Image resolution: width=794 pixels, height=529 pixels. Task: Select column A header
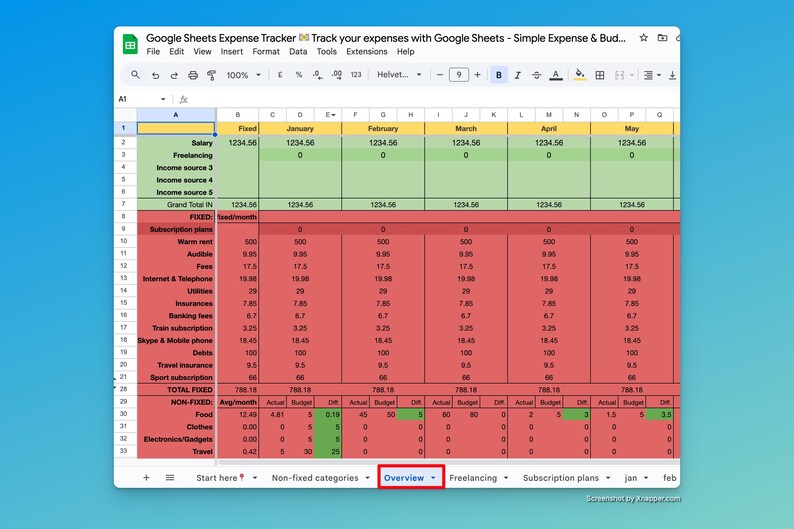tap(176, 114)
